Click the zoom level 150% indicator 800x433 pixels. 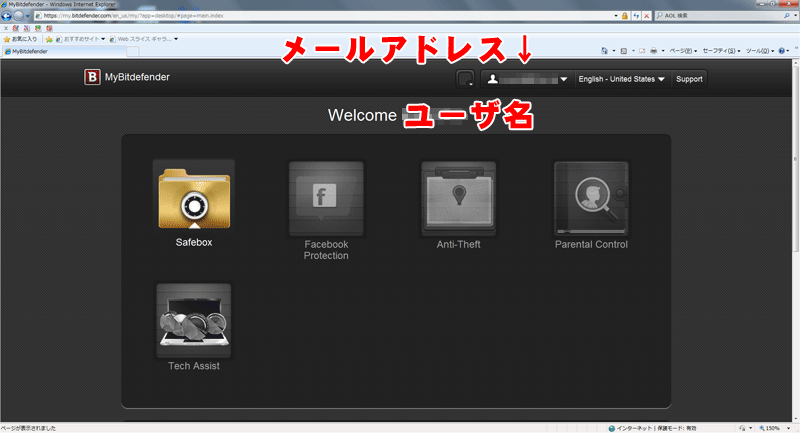click(769, 428)
